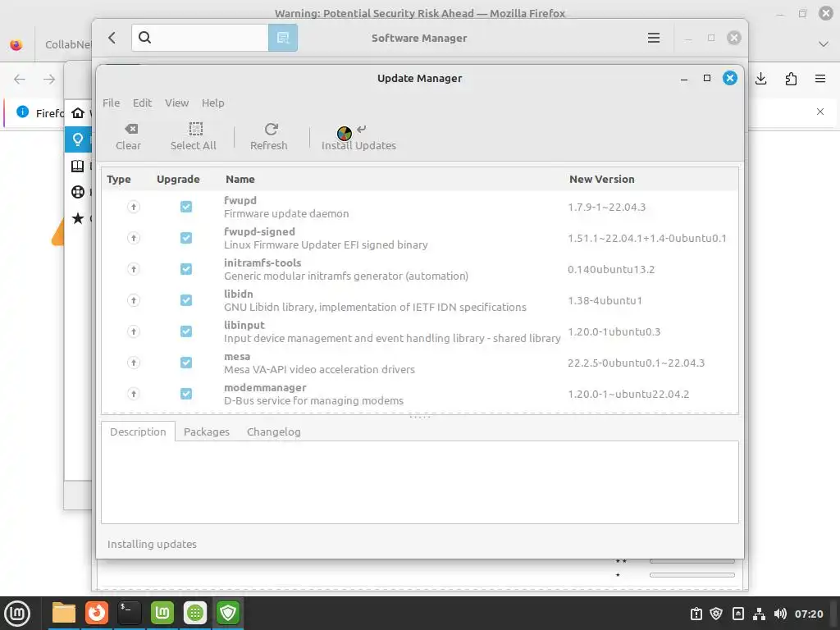Click Firefox icon in the taskbar
The image size is (840, 630).
[x=97, y=613]
